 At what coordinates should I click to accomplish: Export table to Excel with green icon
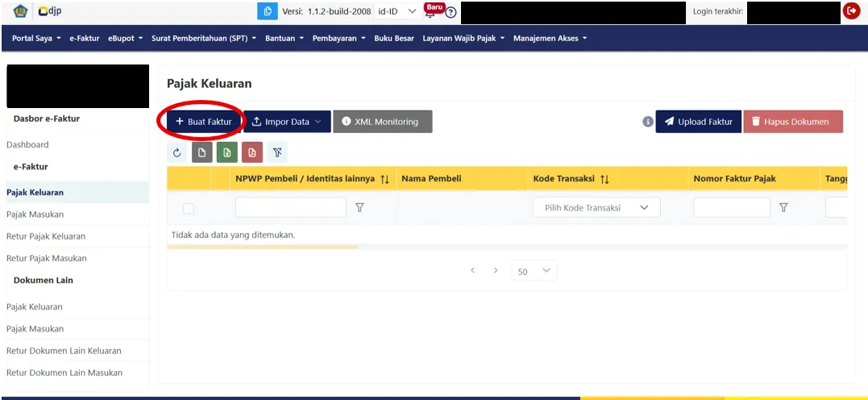(x=226, y=152)
